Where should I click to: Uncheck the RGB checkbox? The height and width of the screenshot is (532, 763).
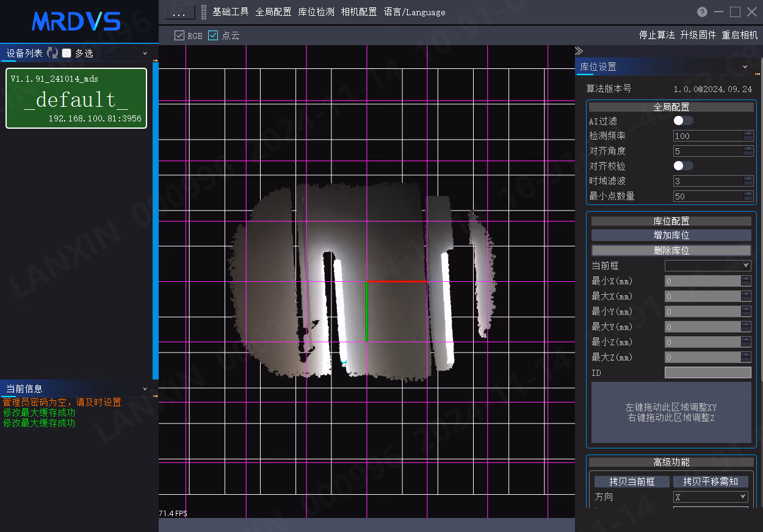click(179, 35)
